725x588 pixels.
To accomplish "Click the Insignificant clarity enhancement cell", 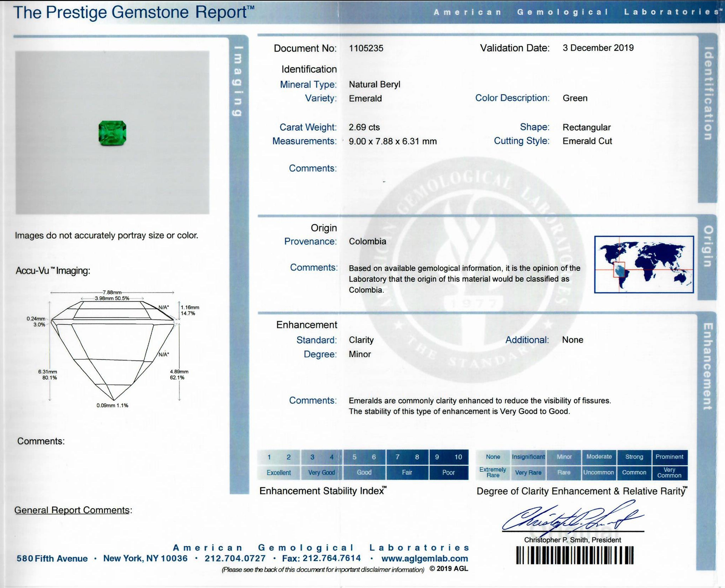I will (x=528, y=457).
